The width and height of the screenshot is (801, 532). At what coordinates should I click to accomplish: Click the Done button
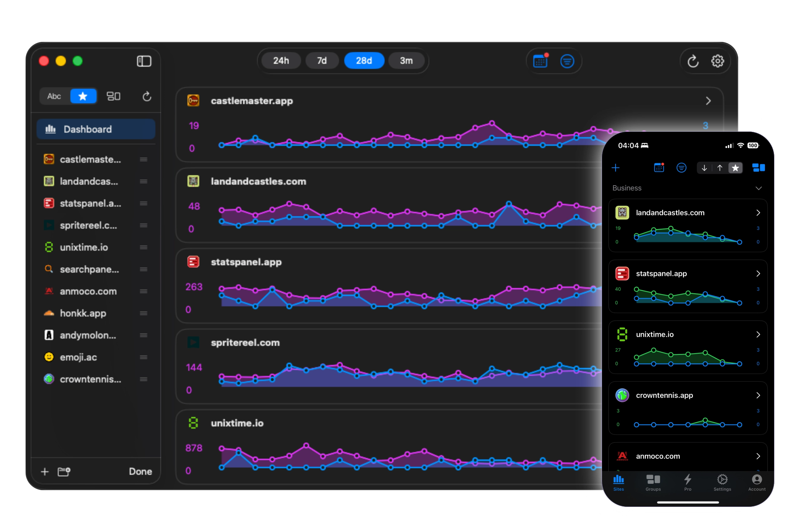click(x=140, y=471)
